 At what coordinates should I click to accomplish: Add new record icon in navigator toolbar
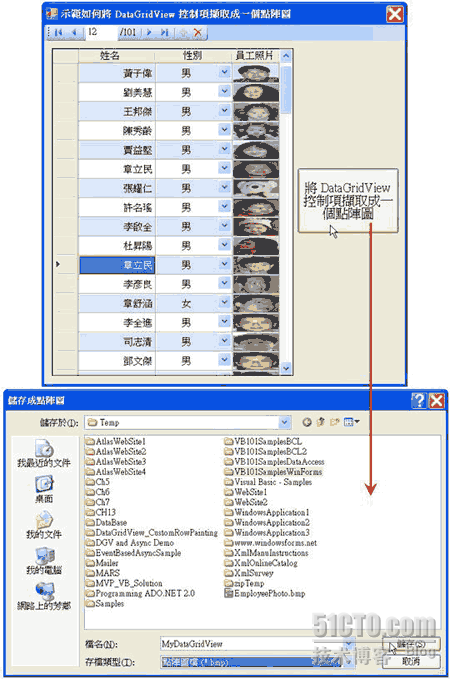click(183, 32)
